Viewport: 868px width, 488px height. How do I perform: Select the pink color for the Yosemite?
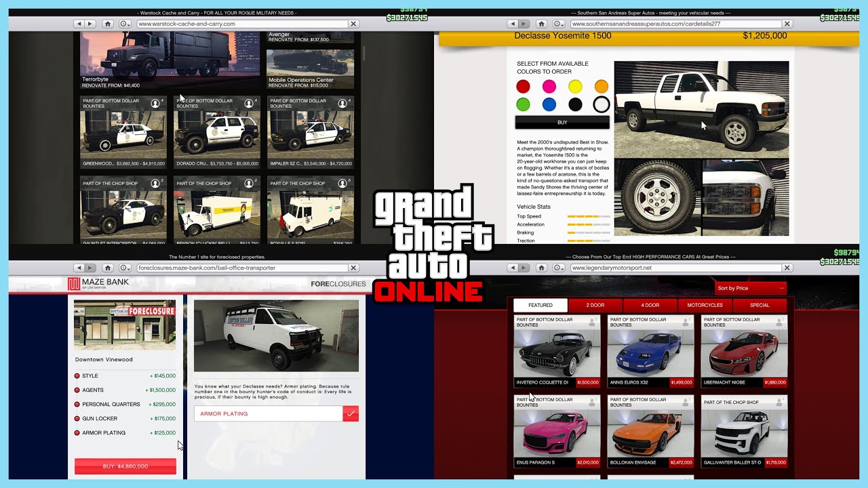[x=549, y=86]
